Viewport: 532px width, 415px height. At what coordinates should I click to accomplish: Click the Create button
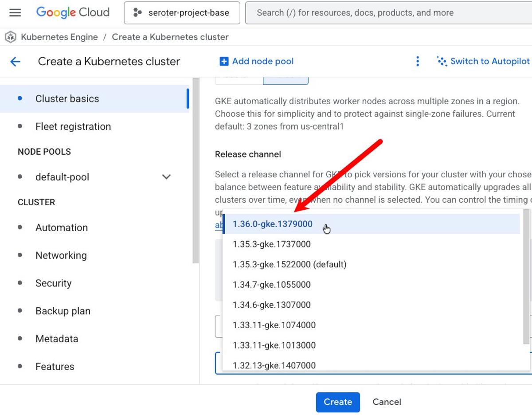(338, 402)
